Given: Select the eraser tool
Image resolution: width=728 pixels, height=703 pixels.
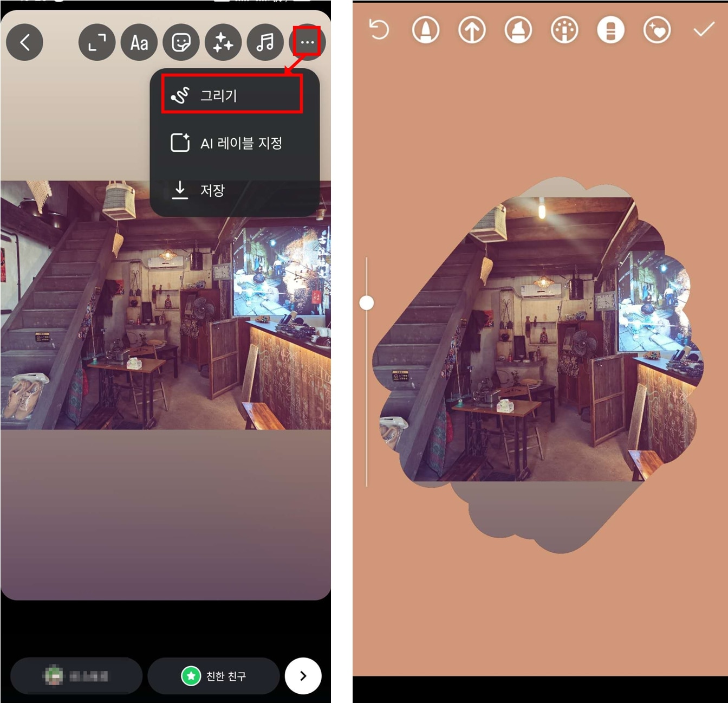Looking at the screenshot, I should tap(610, 30).
